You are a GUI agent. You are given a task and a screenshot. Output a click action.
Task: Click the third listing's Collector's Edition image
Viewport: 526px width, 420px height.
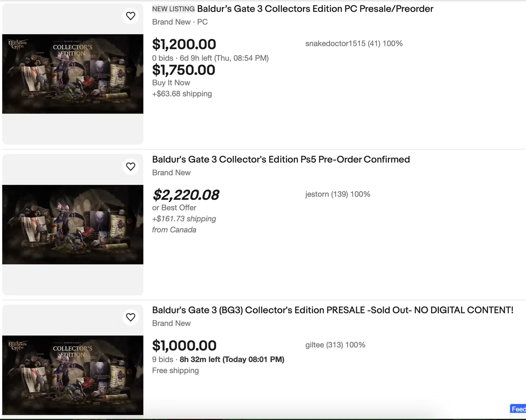coord(73,375)
